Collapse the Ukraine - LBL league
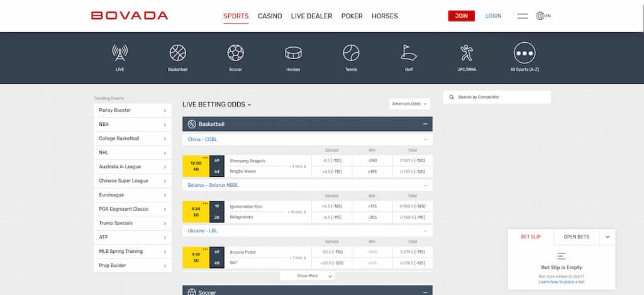The image size is (644, 295). click(425, 231)
